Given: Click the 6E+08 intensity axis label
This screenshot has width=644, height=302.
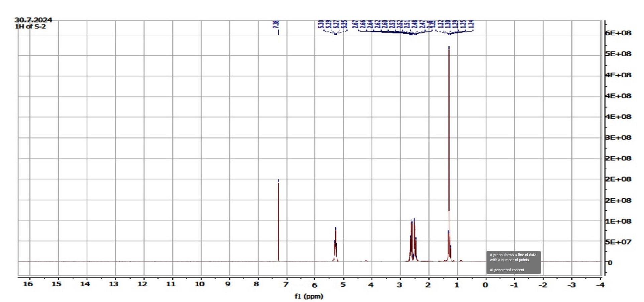Looking at the screenshot, I should tap(618, 33).
